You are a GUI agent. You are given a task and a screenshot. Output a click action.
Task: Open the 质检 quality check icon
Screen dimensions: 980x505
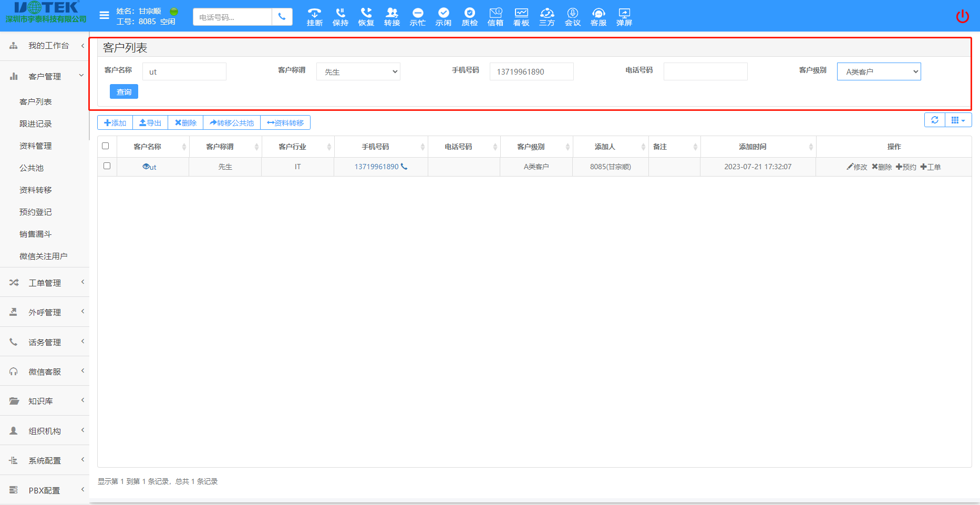click(469, 16)
